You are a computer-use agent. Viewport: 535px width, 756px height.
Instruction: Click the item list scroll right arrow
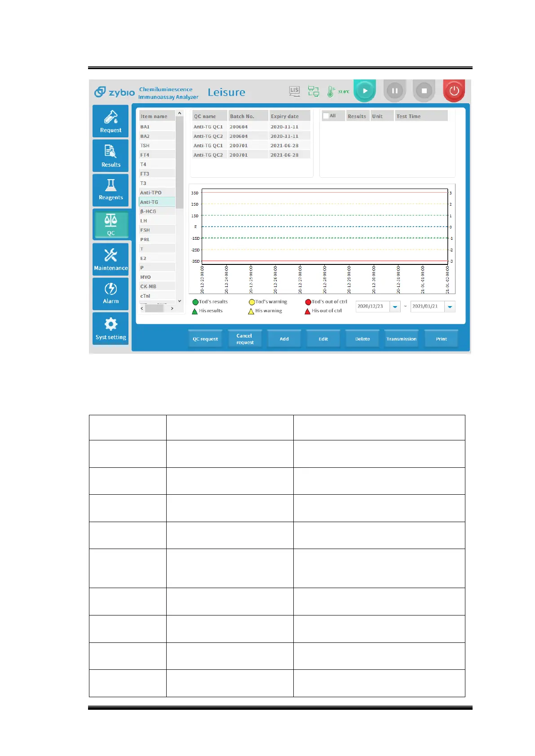(172, 308)
